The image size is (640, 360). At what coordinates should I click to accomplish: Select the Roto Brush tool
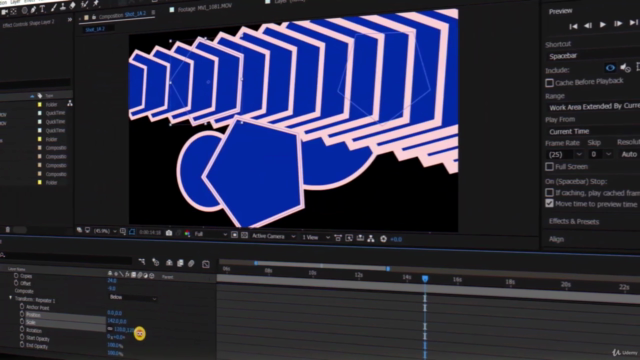pos(84,4)
